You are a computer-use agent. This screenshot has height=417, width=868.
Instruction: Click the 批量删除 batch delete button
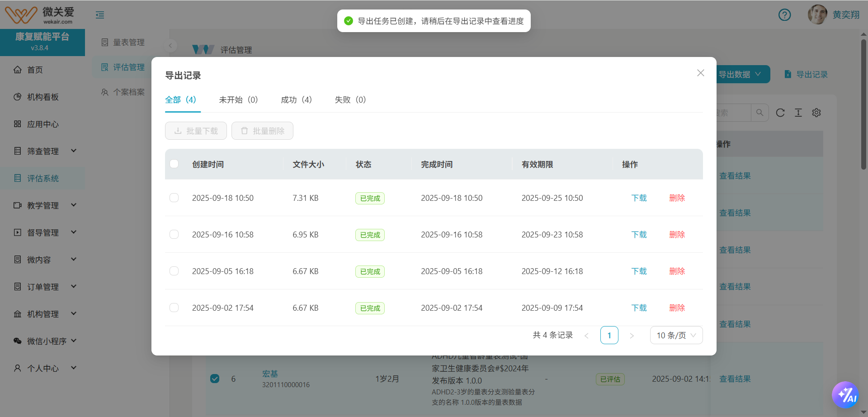tap(262, 130)
